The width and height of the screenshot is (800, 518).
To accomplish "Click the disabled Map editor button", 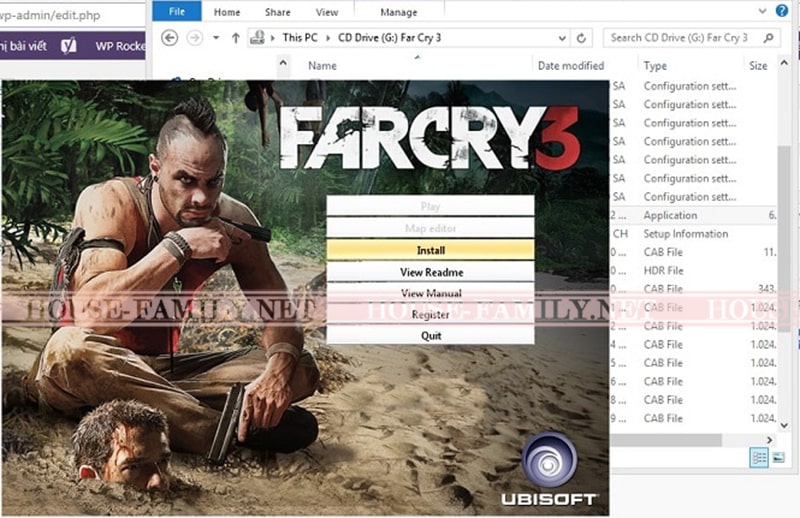I will [x=431, y=228].
